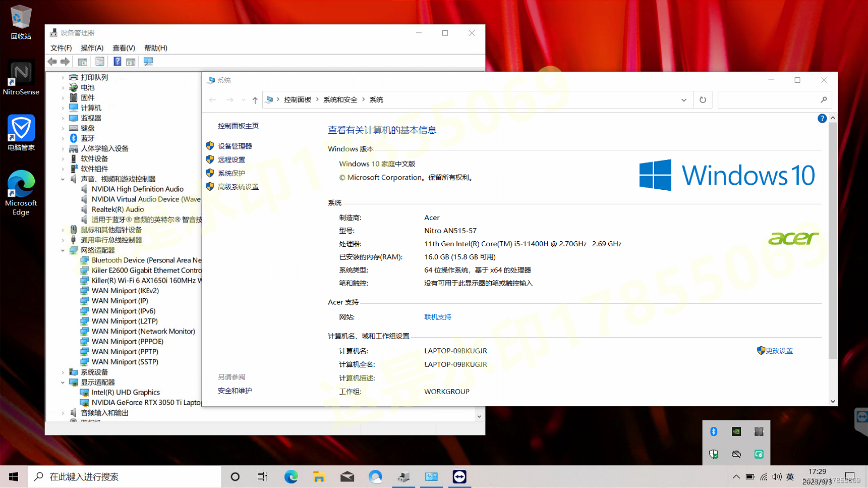Viewport: 868px width, 488px height.
Task: Collapse 声音、视频和游戏控制器 tree node
Action: (x=63, y=179)
